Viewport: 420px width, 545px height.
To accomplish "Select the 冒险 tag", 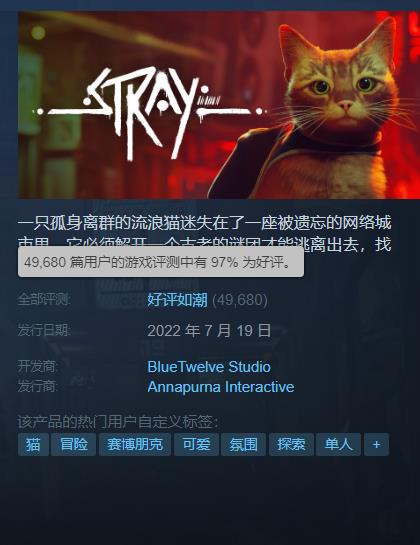I will click(x=73, y=444).
